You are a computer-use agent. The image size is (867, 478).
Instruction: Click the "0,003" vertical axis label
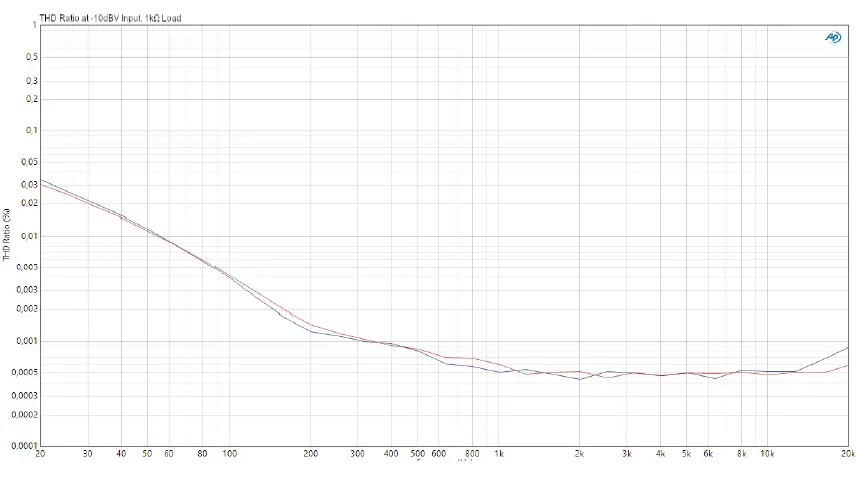pos(28,290)
